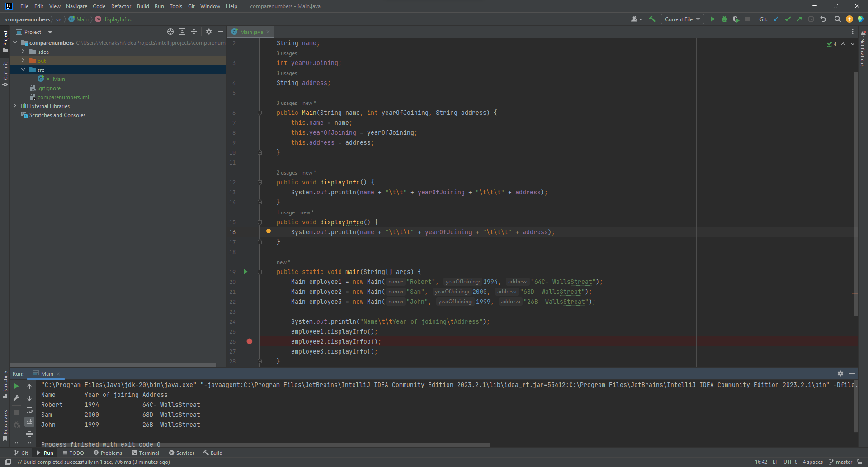Image resolution: width=868 pixels, height=467 pixels.
Task: Click the intention lightbulb on line 16
Action: 269,232
